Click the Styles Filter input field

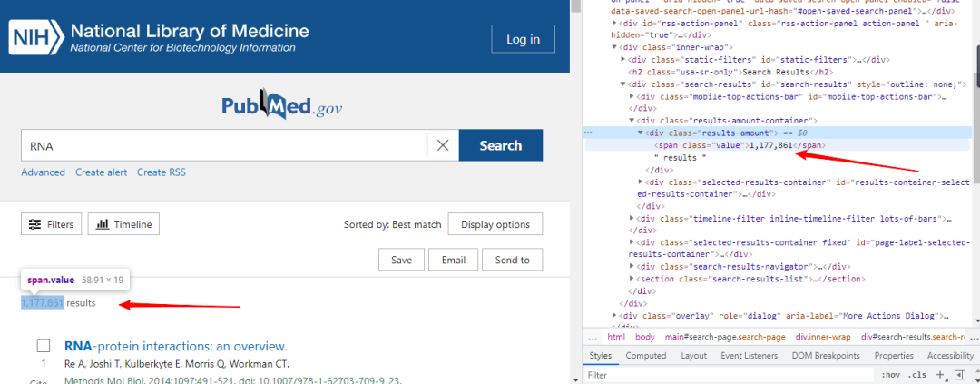(728, 375)
